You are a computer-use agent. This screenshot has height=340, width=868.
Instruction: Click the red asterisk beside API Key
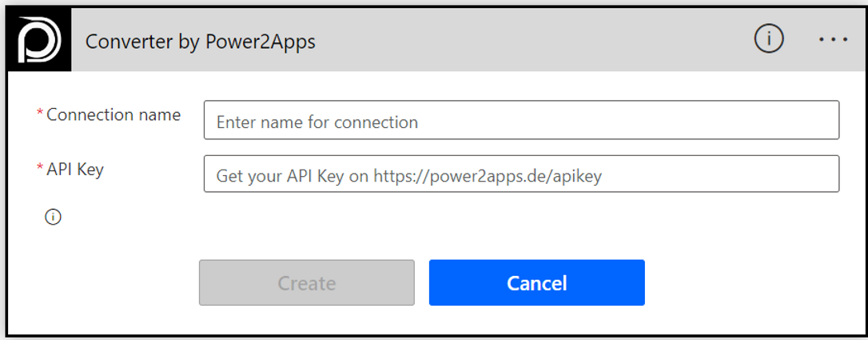click(x=40, y=169)
